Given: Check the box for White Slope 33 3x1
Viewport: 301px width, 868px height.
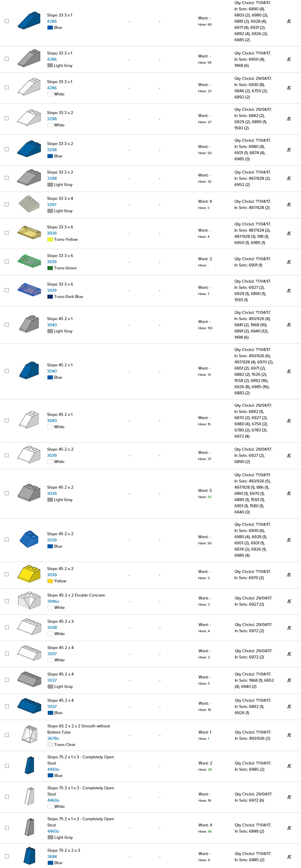Looking at the screenshot, I should tap(7, 88).
